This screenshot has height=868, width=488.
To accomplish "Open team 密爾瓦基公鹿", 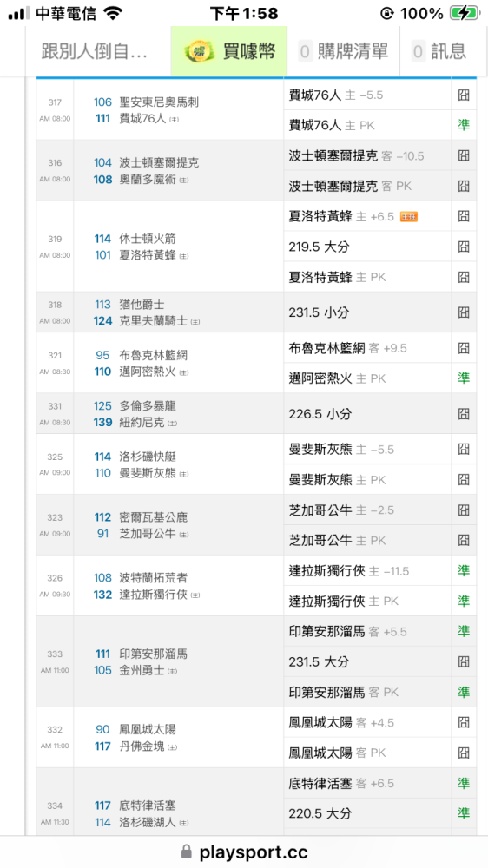I will click(154, 517).
